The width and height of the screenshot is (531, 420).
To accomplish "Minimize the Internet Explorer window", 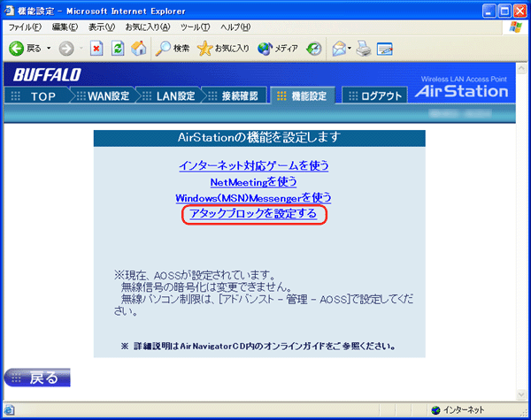I will pos(489,11).
